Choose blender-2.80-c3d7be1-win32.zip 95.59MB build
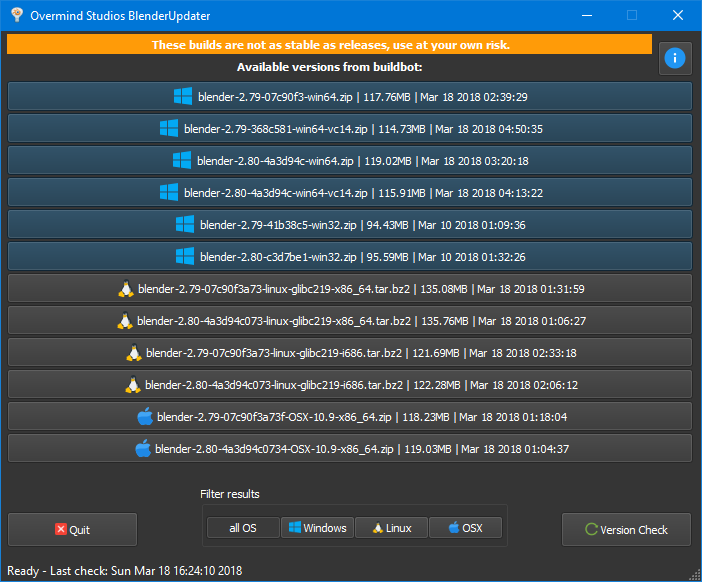The width and height of the screenshot is (702, 582). coord(350,257)
